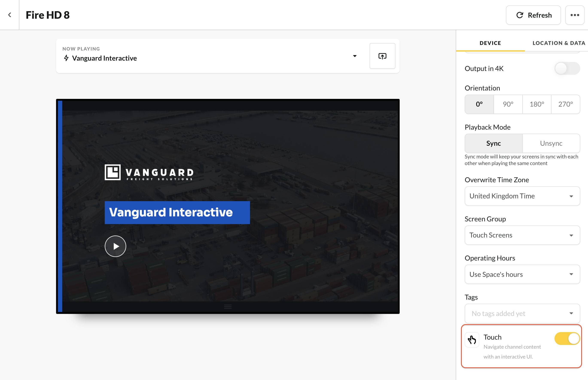The width and height of the screenshot is (588, 380).
Task: Select 90° orientation
Action: pos(508,104)
